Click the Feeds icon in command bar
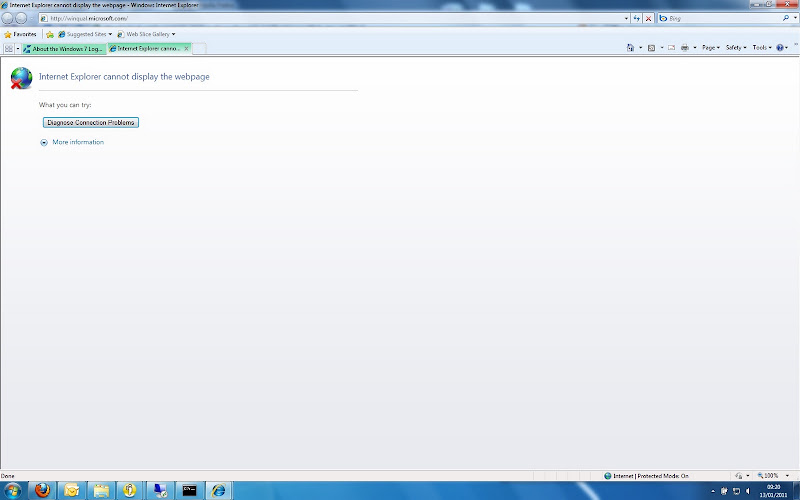Image resolution: width=800 pixels, height=500 pixels. (652, 47)
